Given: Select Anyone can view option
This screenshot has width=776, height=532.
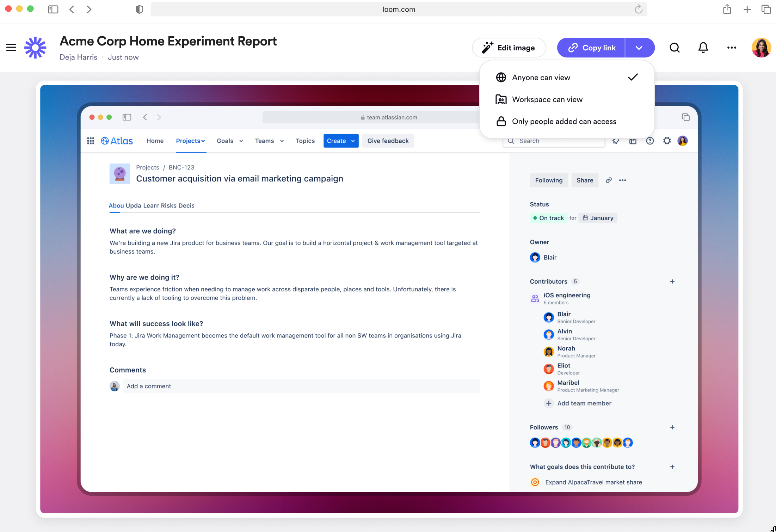Looking at the screenshot, I should click(541, 78).
